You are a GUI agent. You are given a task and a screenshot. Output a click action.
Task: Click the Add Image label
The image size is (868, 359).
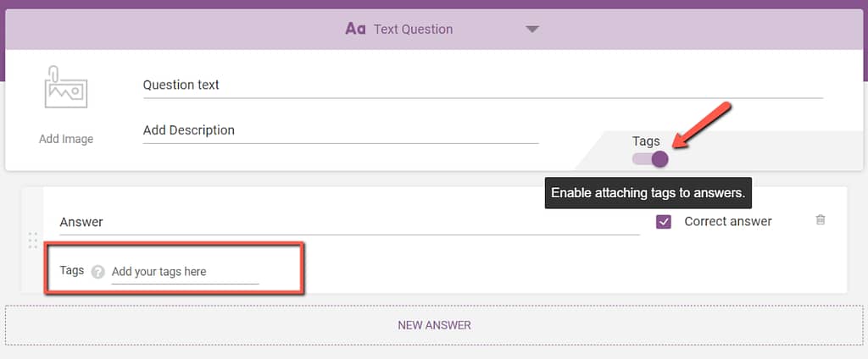pyautogui.click(x=66, y=140)
